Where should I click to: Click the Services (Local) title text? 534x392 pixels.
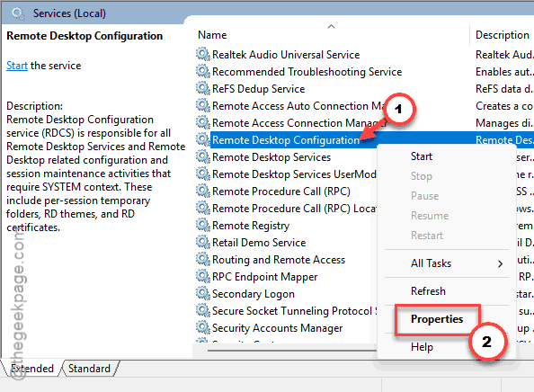(69, 13)
